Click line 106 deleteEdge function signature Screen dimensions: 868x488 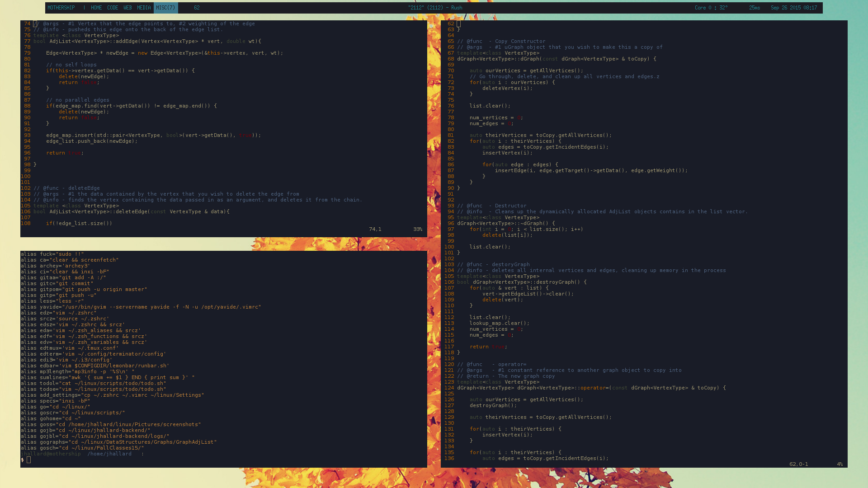[x=131, y=211]
